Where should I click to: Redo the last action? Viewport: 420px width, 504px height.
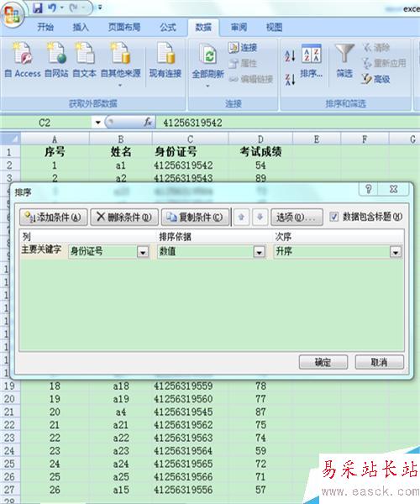(x=74, y=8)
